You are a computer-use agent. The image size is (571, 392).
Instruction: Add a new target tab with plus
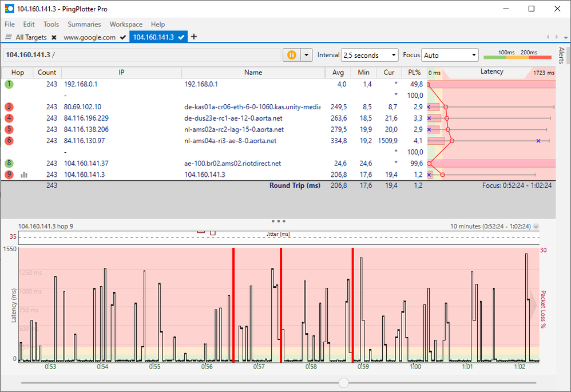point(193,37)
